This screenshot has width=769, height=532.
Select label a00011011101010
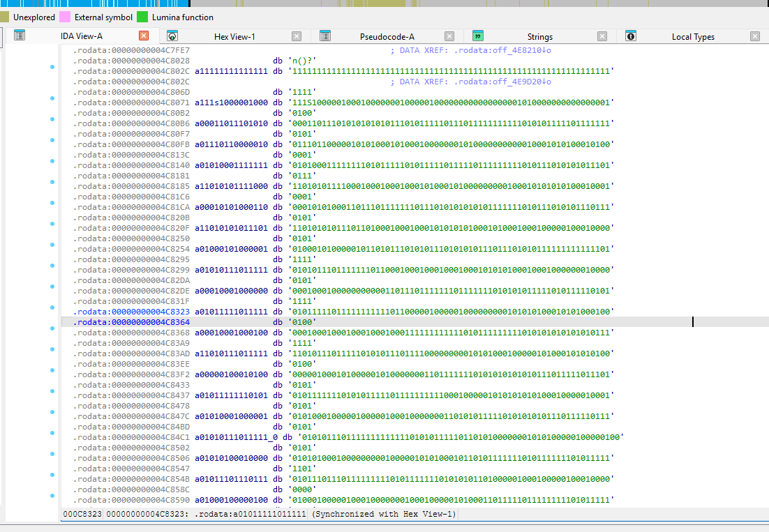pyautogui.click(x=232, y=123)
